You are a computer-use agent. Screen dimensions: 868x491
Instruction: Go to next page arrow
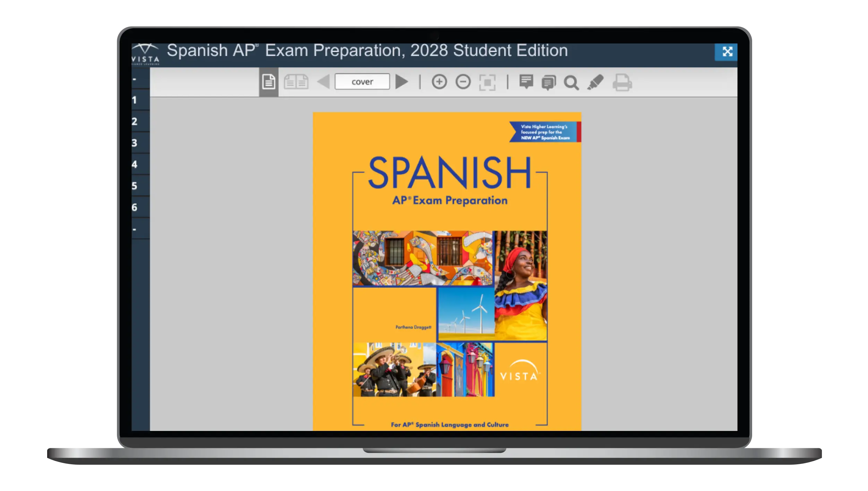[x=402, y=82]
